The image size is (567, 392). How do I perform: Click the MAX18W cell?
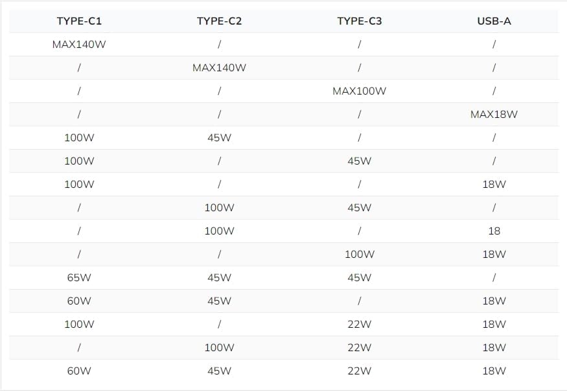pos(494,115)
